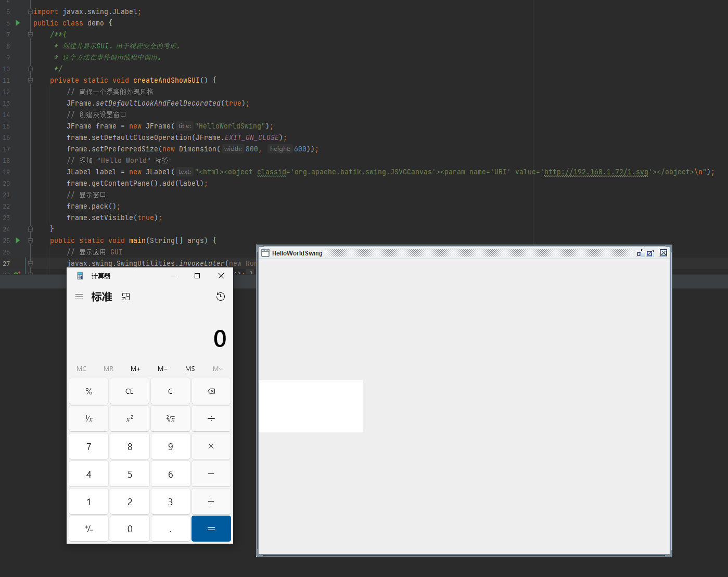Click the minus key
Viewport: 728px width, 577px height.
[x=211, y=474]
